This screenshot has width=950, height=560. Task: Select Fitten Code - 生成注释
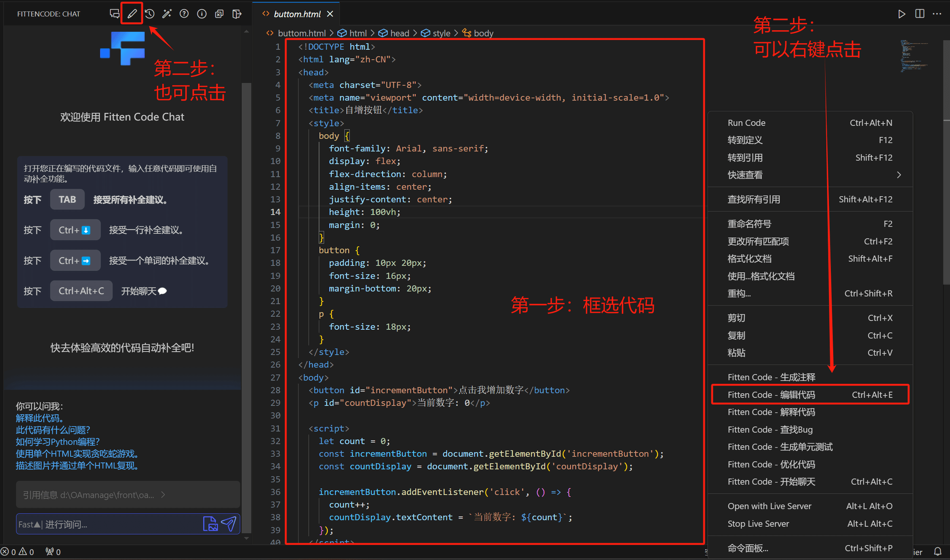(x=810, y=377)
